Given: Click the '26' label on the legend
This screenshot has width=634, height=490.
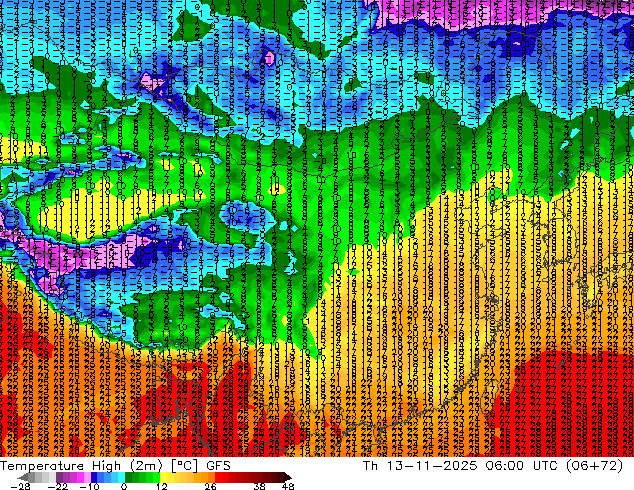Looking at the screenshot, I should click(x=210, y=486).
